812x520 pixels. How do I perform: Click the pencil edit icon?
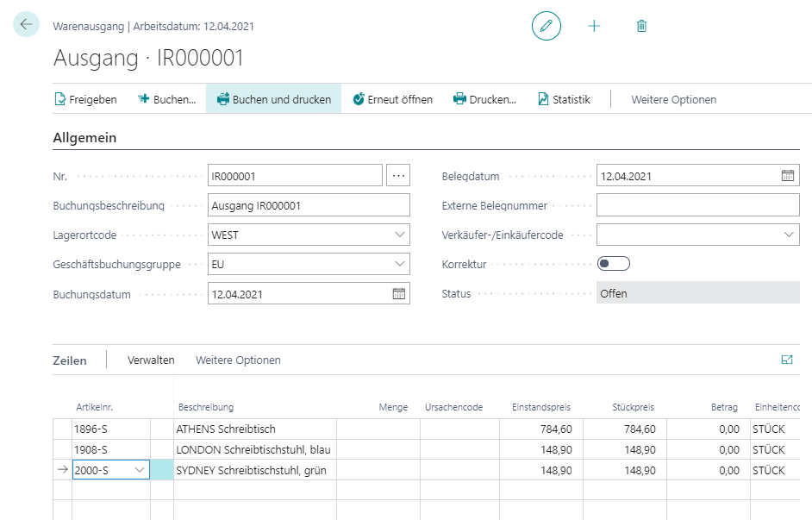tap(546, 26)
